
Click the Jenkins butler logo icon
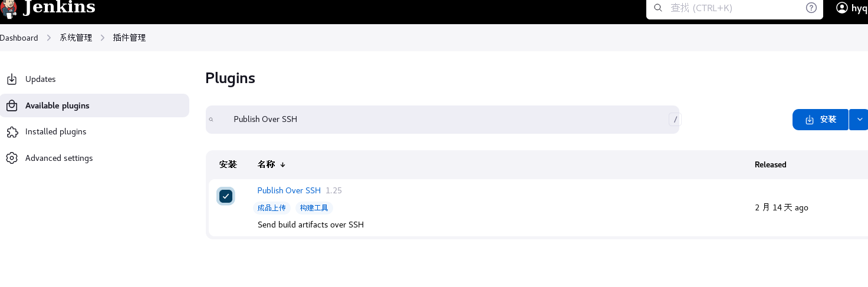tap(8, 8)
